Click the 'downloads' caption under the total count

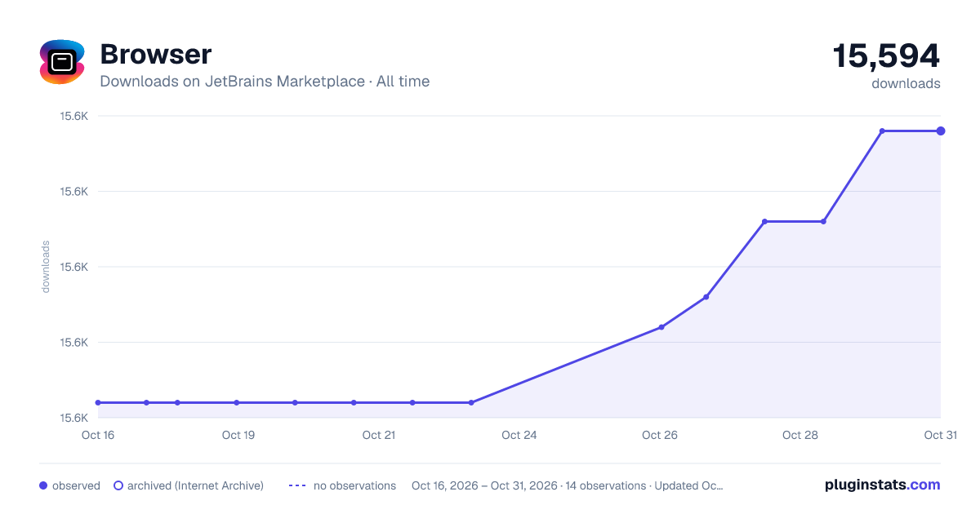906,83
